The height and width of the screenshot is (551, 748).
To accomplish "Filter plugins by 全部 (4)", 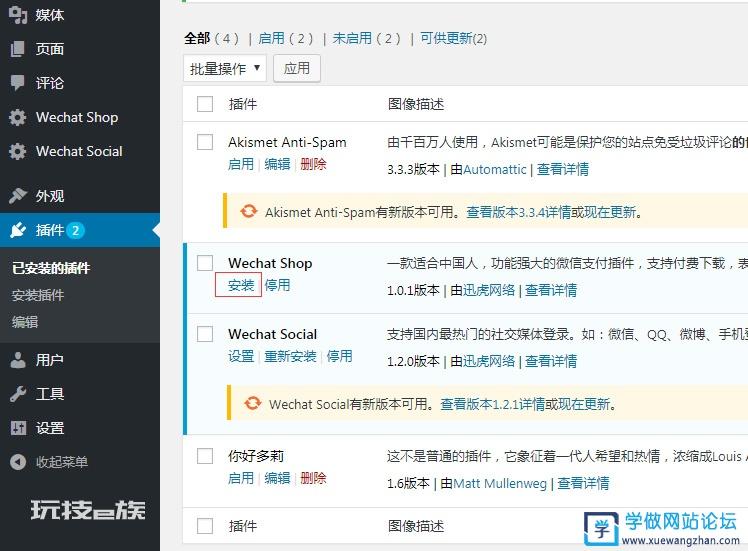I will click(x=211, y=38).
